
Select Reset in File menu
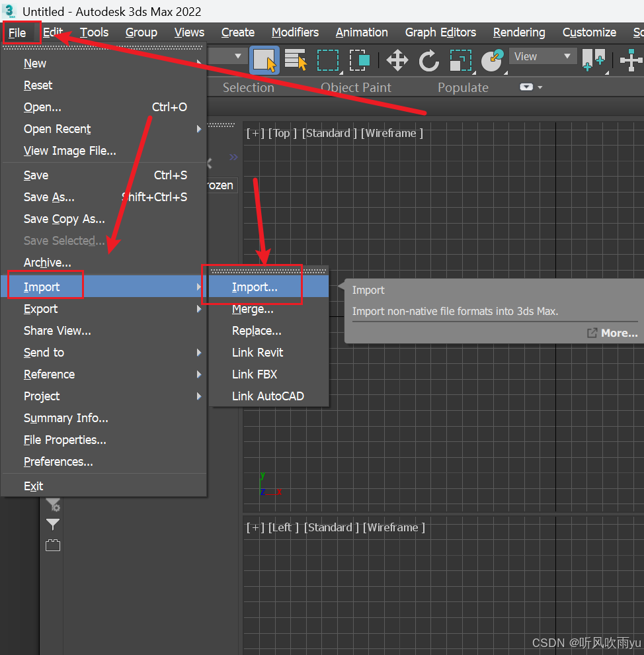104,85
